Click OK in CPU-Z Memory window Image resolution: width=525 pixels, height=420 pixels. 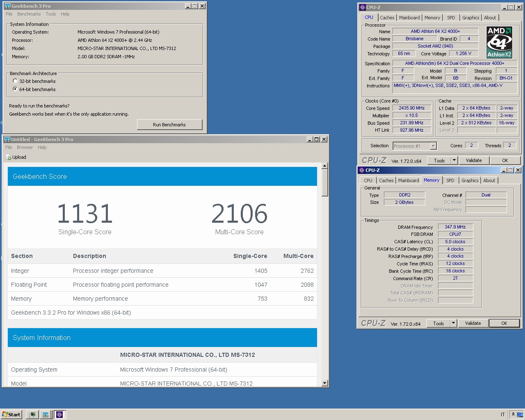click(504, 323)
